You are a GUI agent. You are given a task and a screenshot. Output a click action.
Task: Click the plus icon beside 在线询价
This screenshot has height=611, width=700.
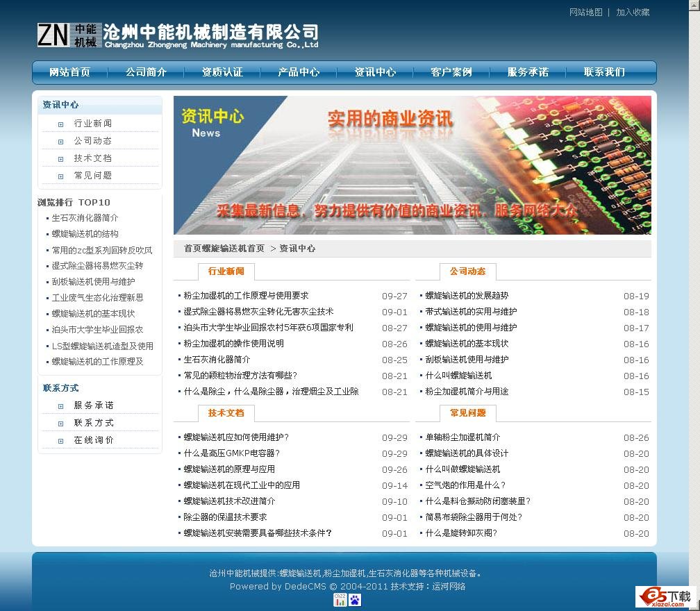pyautogui.click(x=60, y=441)
